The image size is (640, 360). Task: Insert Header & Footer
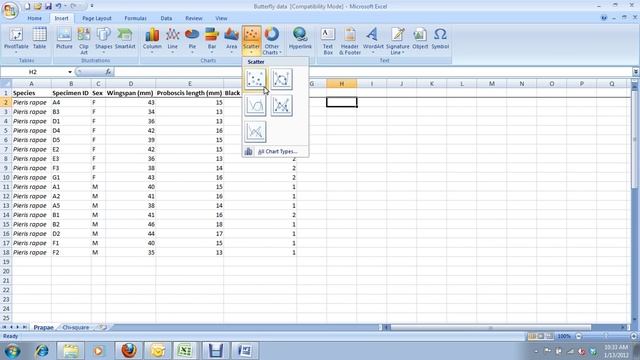(x=350, y=41)
